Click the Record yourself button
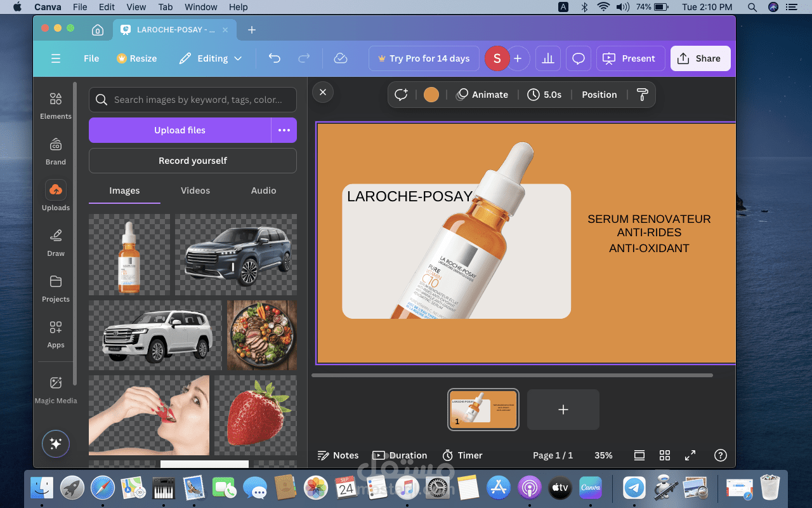This screenshot has width=812, height=508. (x=193, y=161)
